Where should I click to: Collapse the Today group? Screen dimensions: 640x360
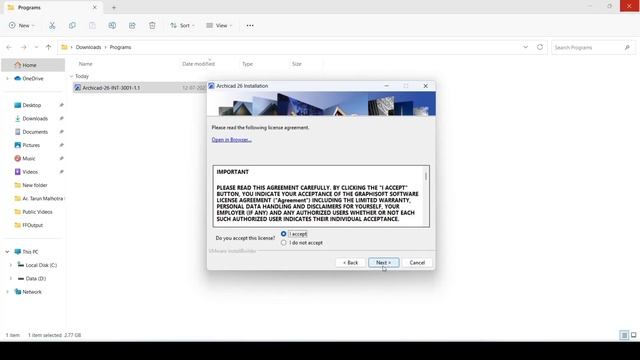coord(72,76)
